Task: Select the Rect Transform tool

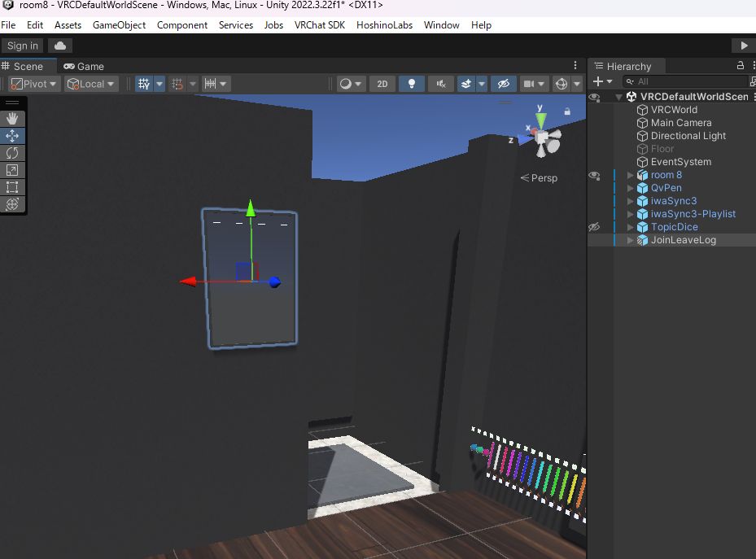Action: coord(12,187)
